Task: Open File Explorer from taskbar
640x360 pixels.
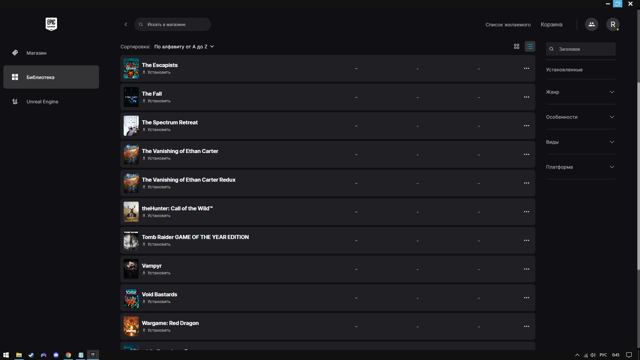Action: pyautogui.click(x=19, y=355)
